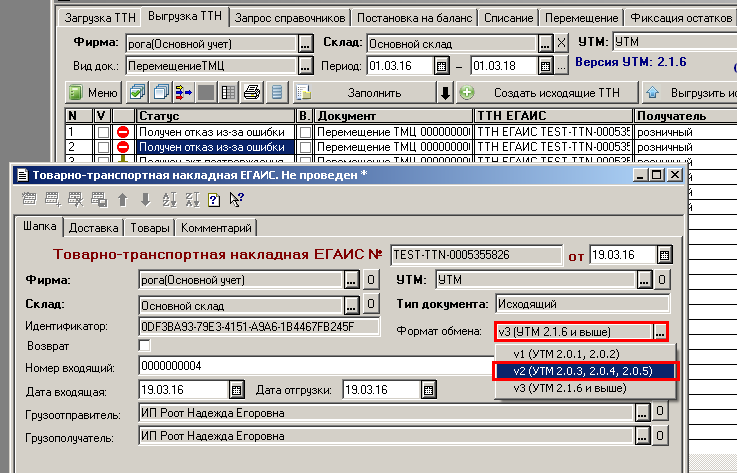Click copy row icon in document toolbar

pyautogui.click(x=99, y=199)
